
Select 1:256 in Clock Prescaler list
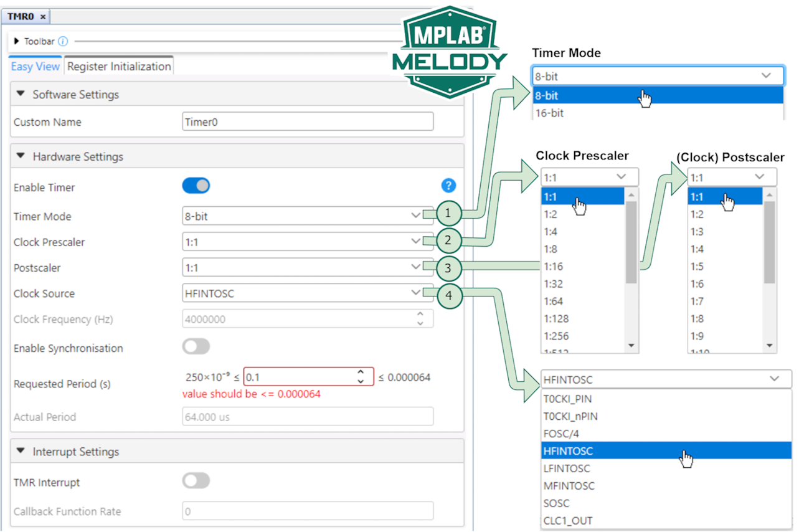pyautogui.click(x=582, y=336)
